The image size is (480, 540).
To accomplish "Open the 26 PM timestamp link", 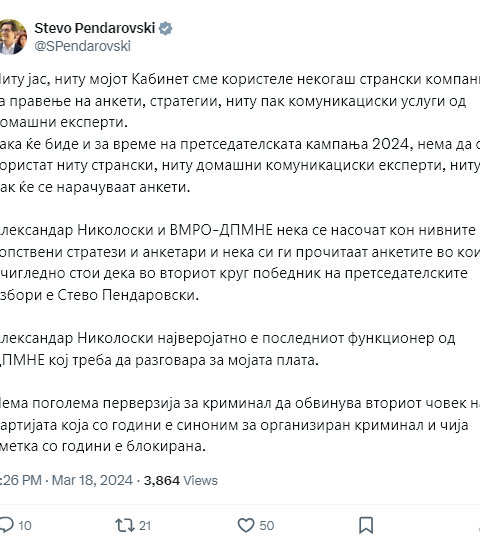I will [x=21, y=480].
